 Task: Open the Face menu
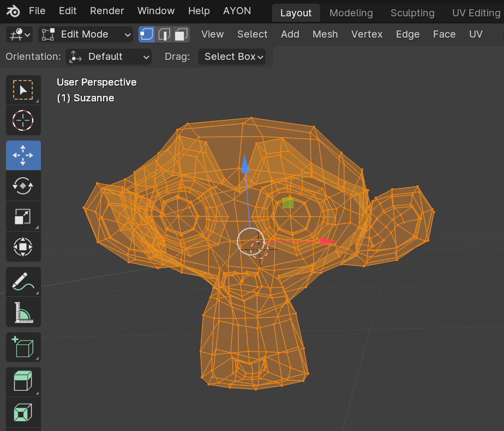pyautogui.click(x=444, y=34)
